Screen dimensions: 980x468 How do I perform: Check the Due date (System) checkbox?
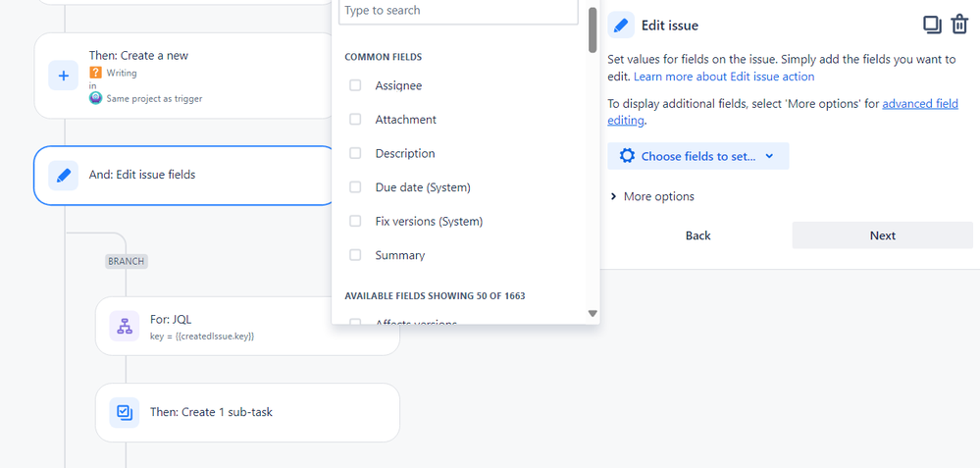coord(355,186)
